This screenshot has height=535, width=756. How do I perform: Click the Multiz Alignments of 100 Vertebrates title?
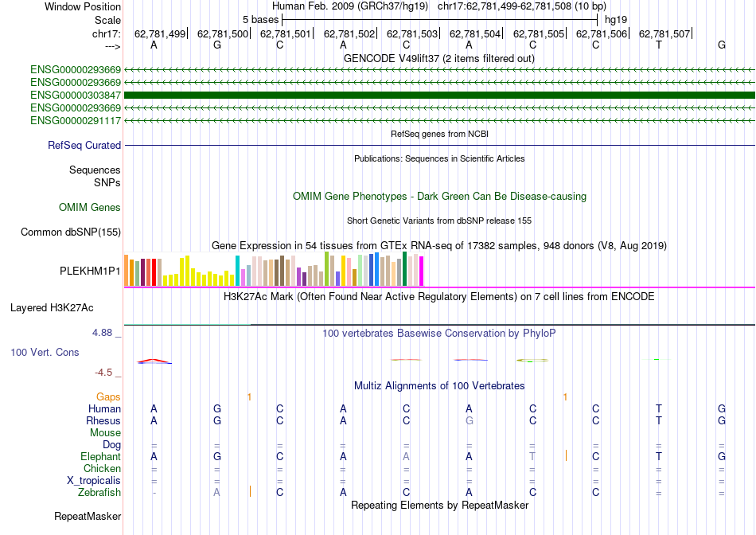[439, 386]
